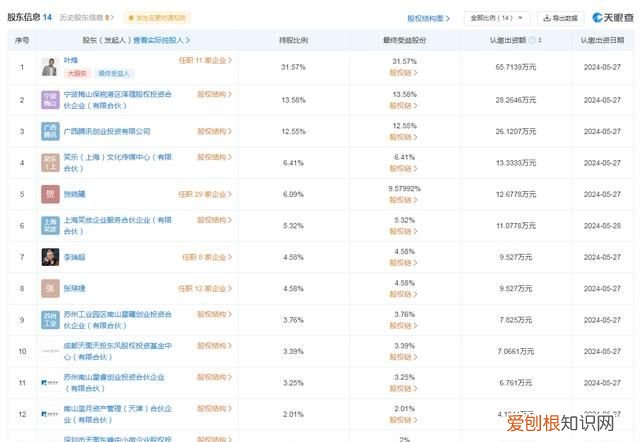The image size is (640, 442).
Task: Expand 历史股东信息 link arrow
Action: point(112,18)
